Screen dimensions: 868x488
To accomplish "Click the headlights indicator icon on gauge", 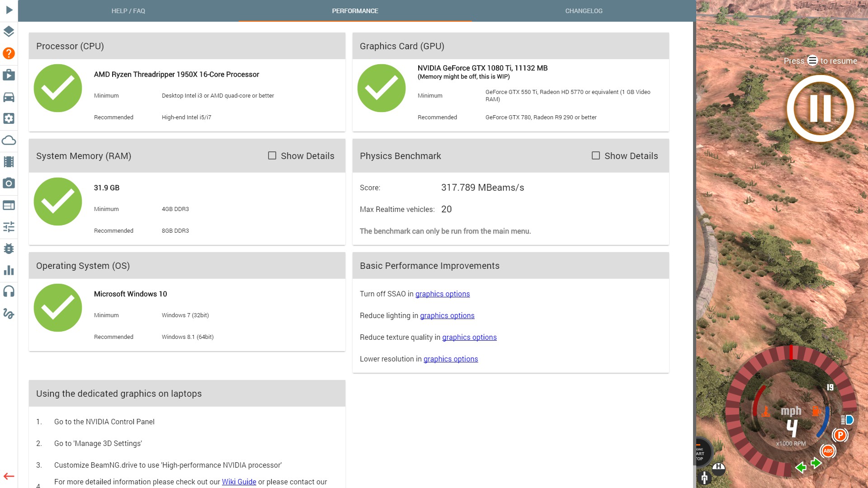I will pyautogui.click(x=847, y=420).
